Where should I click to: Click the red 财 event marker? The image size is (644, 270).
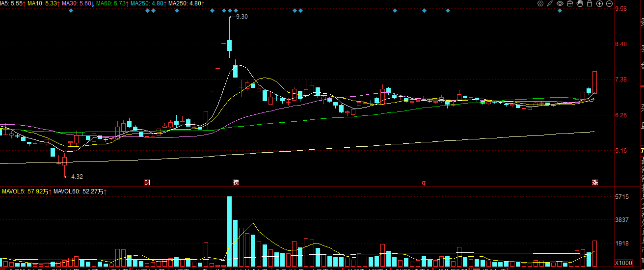coord(147,183)
